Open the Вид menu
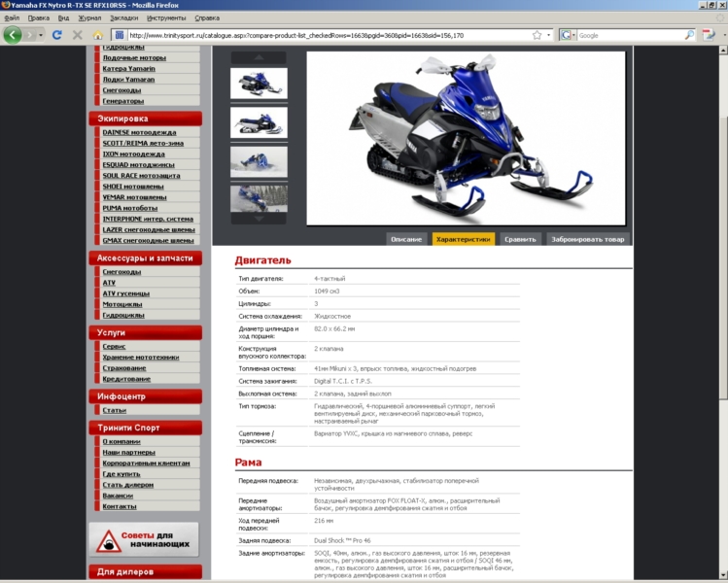The image size is (728, 583). click(x=63, y=18)
